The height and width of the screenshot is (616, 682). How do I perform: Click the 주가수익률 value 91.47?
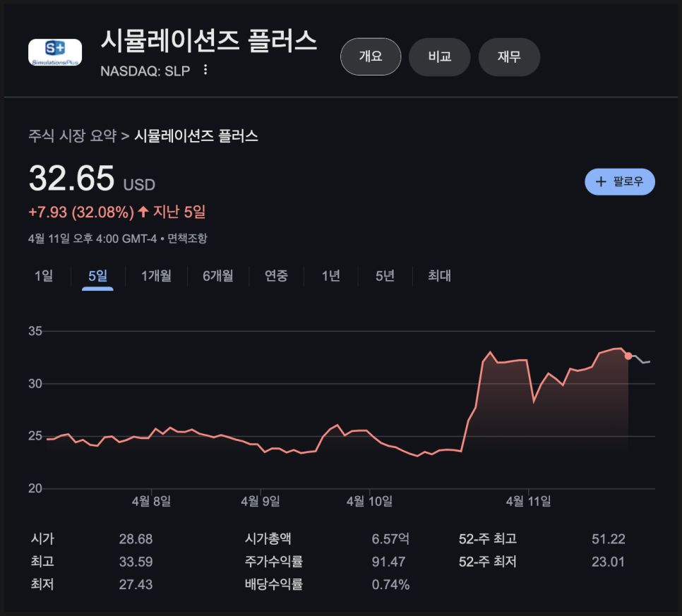coord(388,562)
